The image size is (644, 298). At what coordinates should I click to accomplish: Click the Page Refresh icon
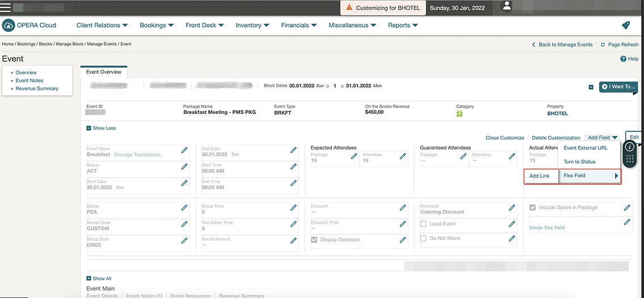603,45
